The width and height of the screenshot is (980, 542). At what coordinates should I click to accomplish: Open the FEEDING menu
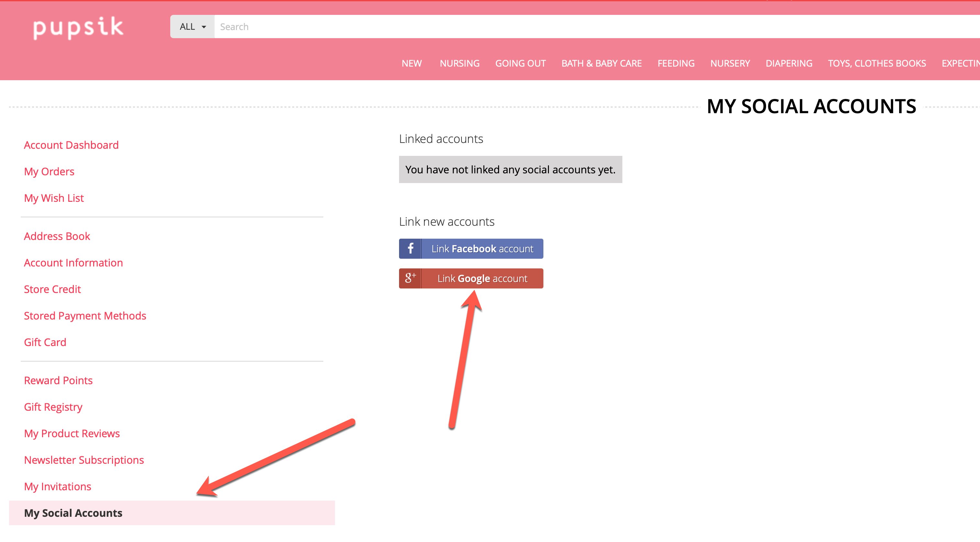(x=676, y=63)
